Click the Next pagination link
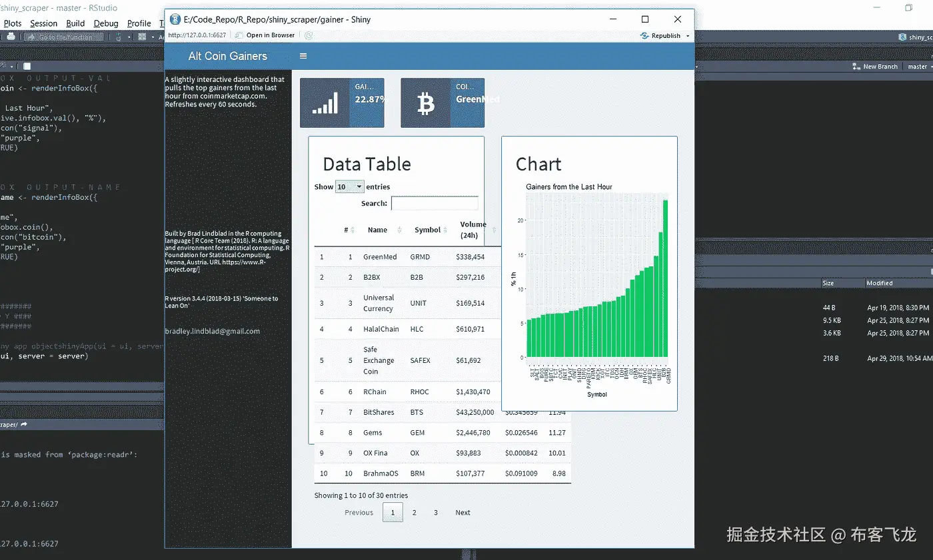 [463, 512]
